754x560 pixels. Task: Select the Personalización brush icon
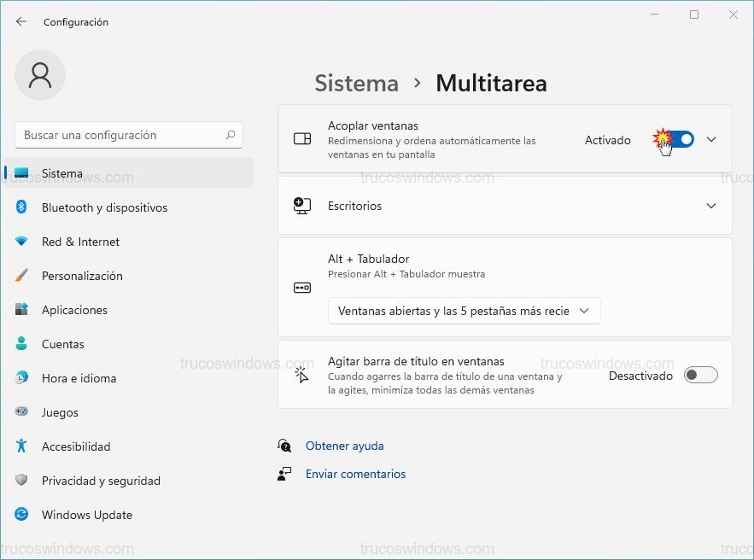pyautogui.click(x=24, y=276)
